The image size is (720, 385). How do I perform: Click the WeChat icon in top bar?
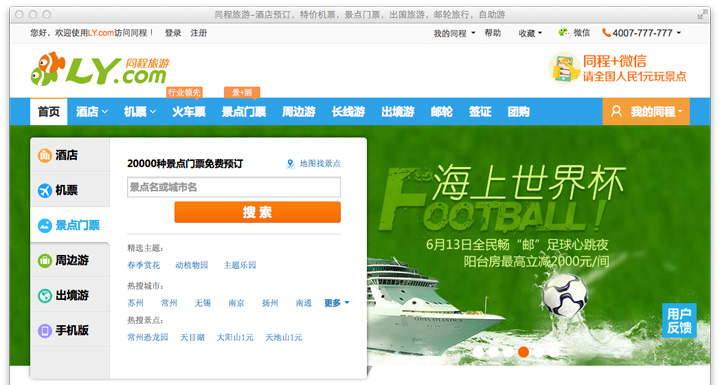tap(563, 33)
